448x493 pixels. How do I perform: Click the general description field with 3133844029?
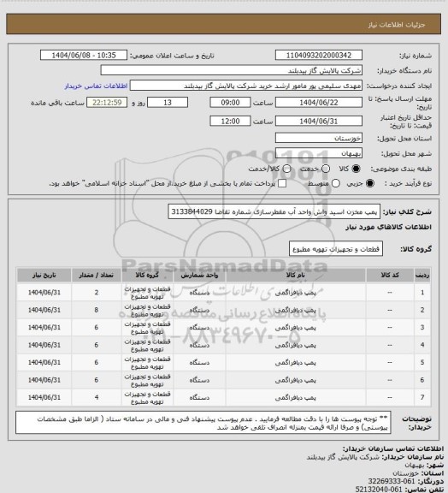[x=274, y=211]
